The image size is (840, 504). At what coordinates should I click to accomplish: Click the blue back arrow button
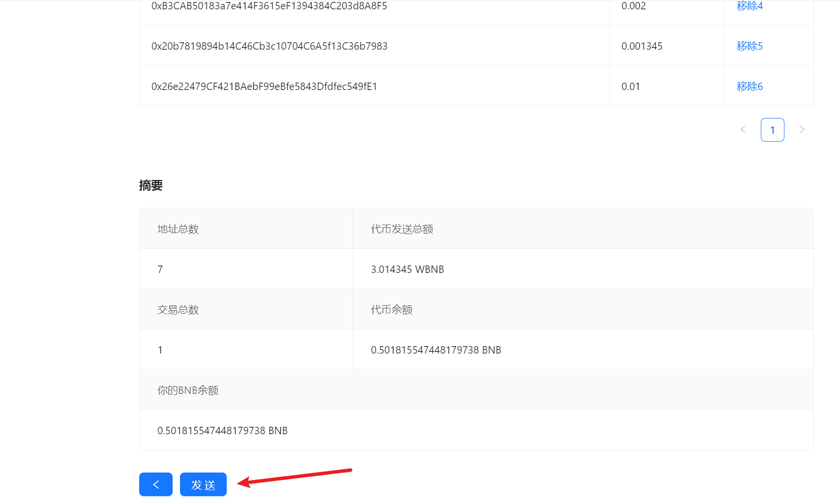coord(155,484)
